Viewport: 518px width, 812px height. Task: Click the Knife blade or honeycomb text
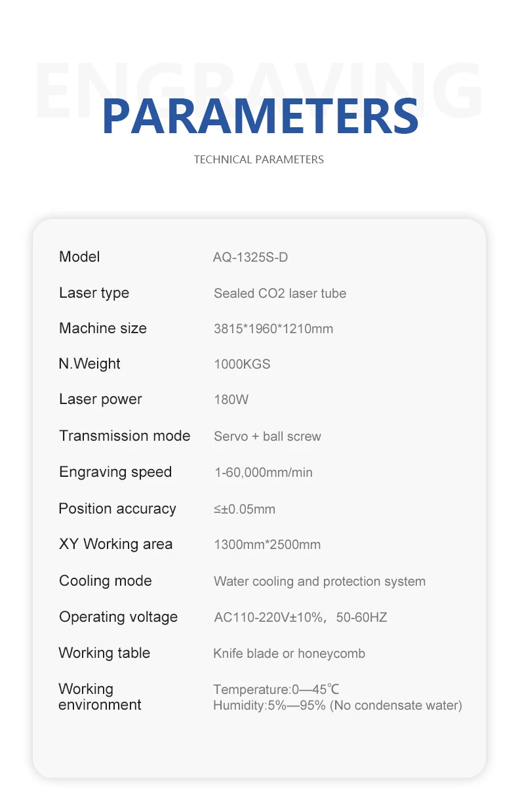(x=289, y=653)
